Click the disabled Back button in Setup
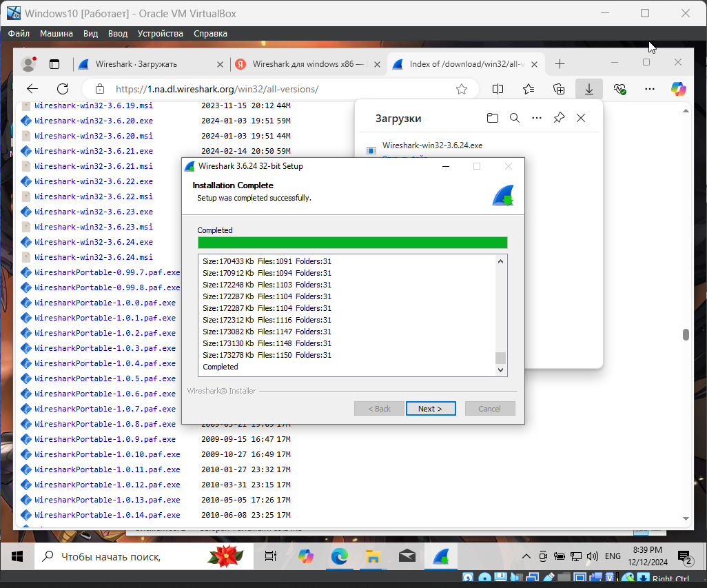707x588 pixels. (x=379, y=409)
